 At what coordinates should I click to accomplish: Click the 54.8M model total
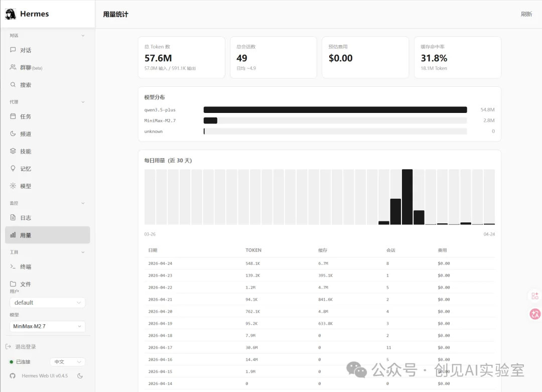[487, 109]
